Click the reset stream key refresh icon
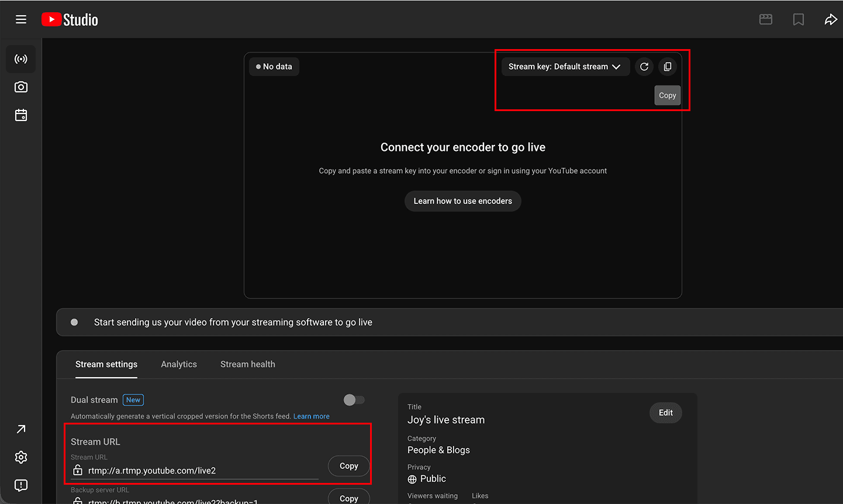 coord(644,67)
